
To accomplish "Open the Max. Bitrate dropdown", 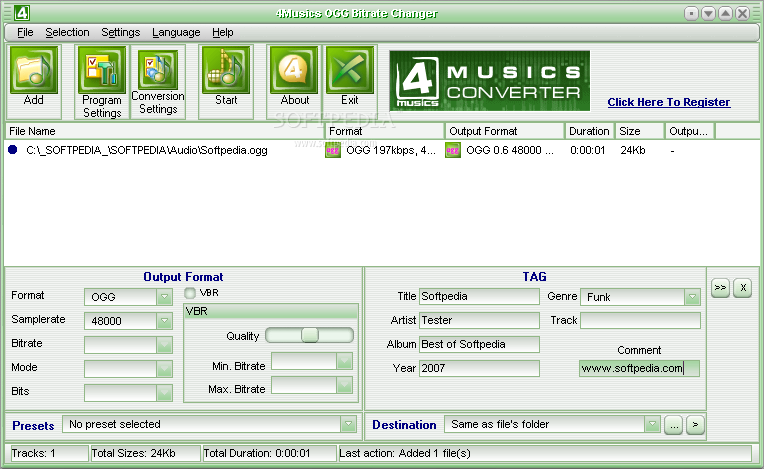I will click(x=344, y=385).
